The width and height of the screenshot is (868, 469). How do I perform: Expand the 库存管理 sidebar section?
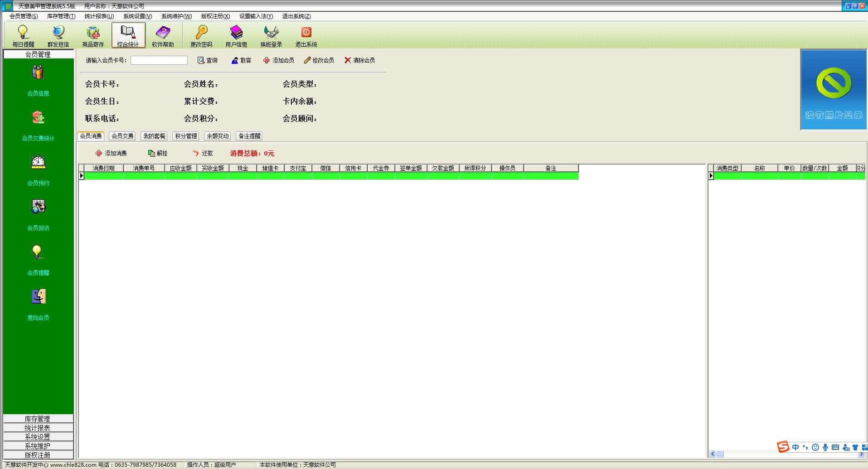tap(38, 419)
